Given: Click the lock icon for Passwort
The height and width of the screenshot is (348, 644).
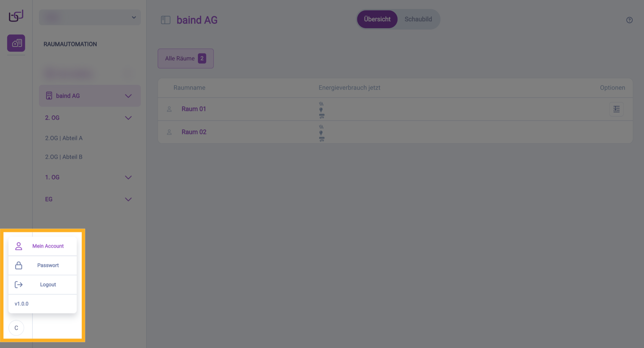Looking at the screenshot, I should (19, 265).
